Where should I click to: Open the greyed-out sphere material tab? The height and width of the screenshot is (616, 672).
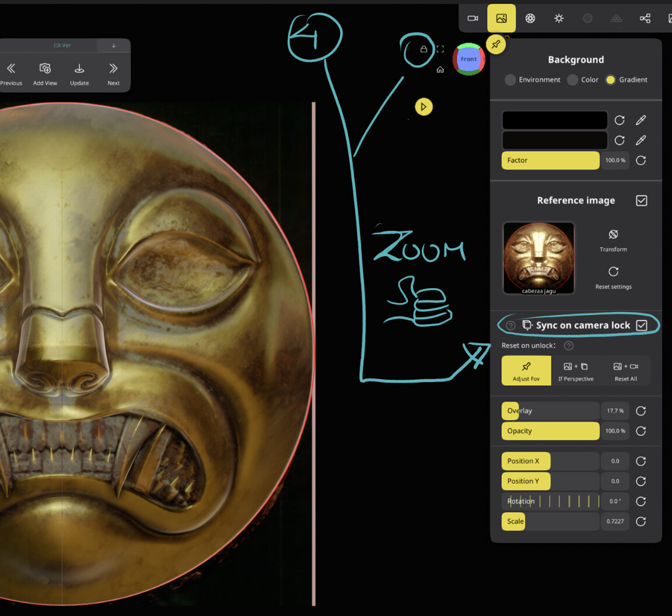pyautogui.click(x=587, y=19)
